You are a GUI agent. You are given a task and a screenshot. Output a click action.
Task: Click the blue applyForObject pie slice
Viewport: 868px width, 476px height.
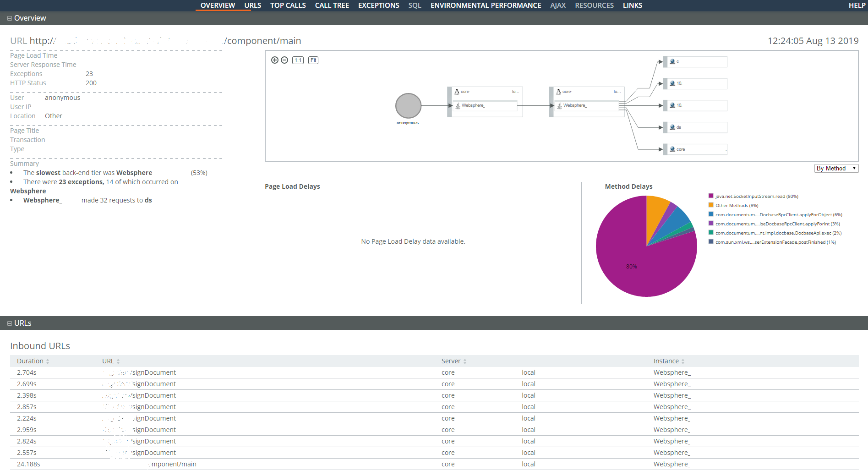(x=677, y=222)
